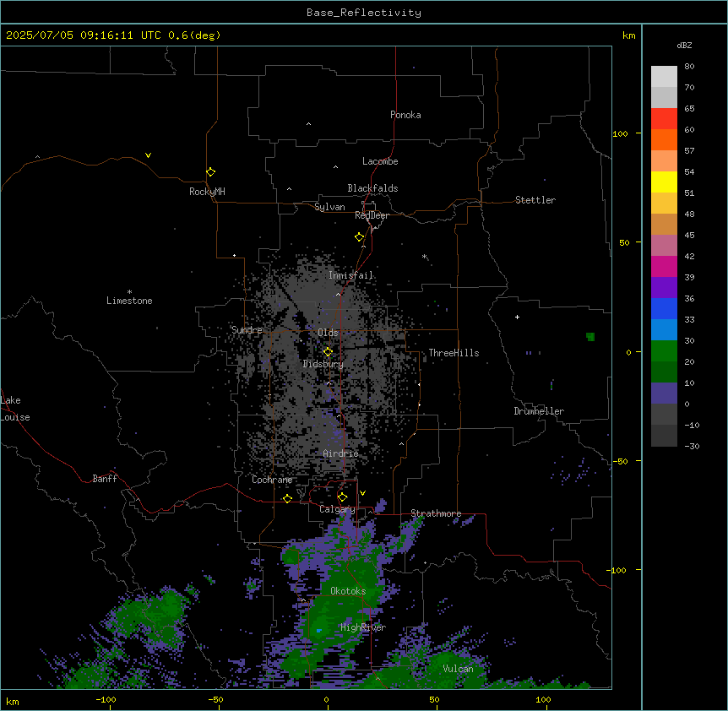Click the Olds city label

[328, 333]
